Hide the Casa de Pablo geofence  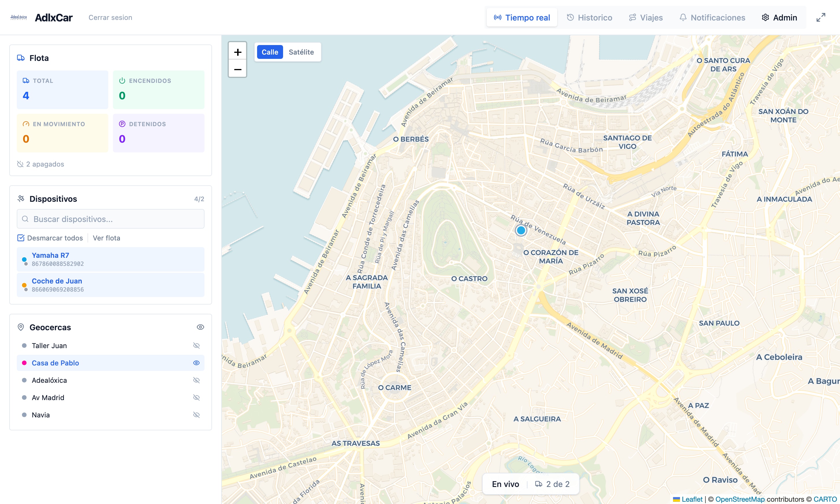pos(196,363)
